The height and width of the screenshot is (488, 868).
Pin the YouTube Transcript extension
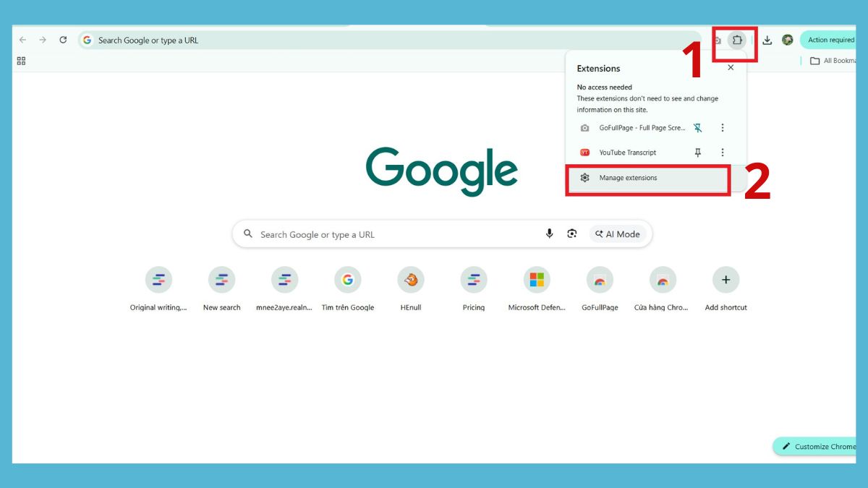point(698,153)
